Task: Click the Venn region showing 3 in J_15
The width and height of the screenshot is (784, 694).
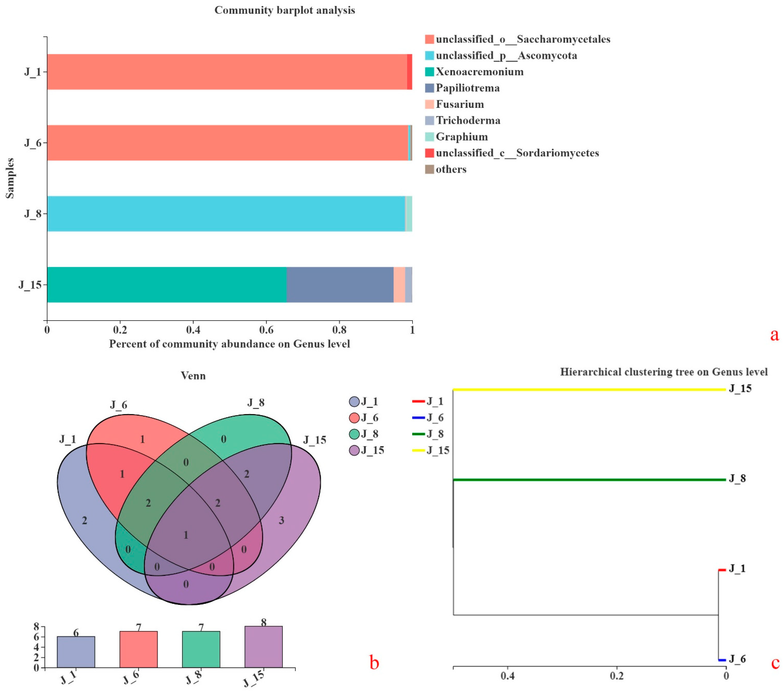Action: (281, 521)
